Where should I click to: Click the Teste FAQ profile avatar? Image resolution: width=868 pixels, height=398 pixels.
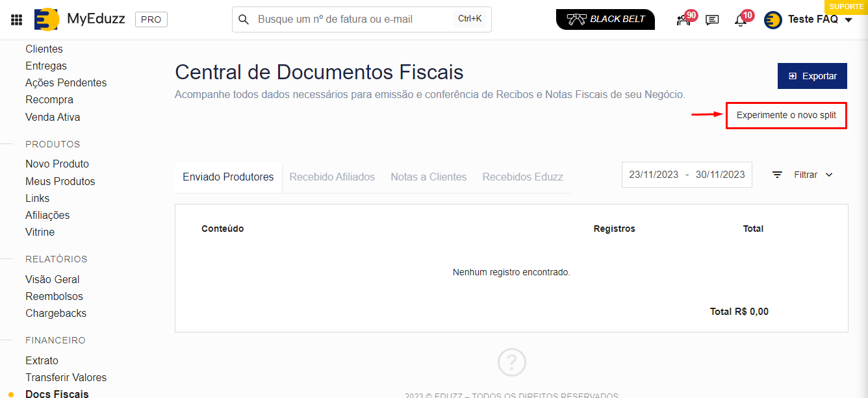coord(773,19)
